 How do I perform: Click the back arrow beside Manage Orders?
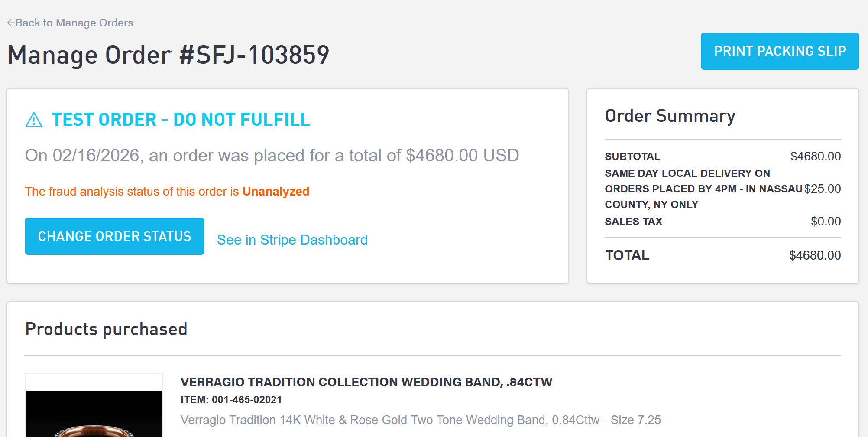coord(10,22)
